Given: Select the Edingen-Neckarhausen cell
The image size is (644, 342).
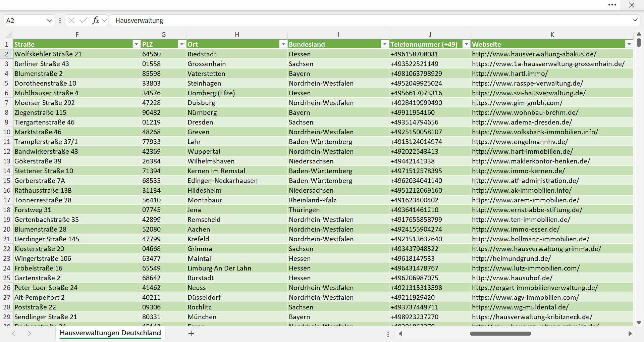Looking at the screenshot, I should tap(237, 181).
